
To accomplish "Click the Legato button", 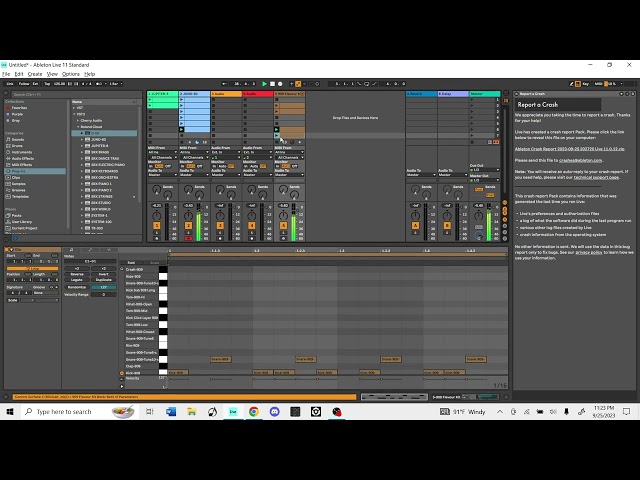I will [77, 280].
